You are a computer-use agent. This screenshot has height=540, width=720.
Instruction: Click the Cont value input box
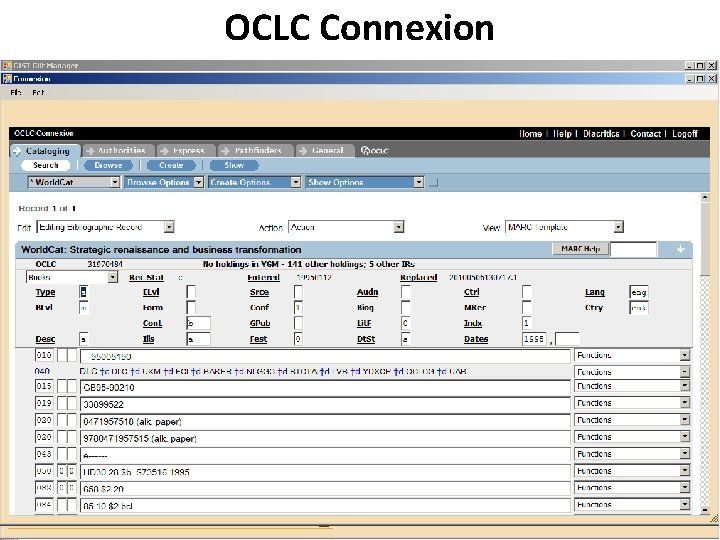(x=198, y=323)
